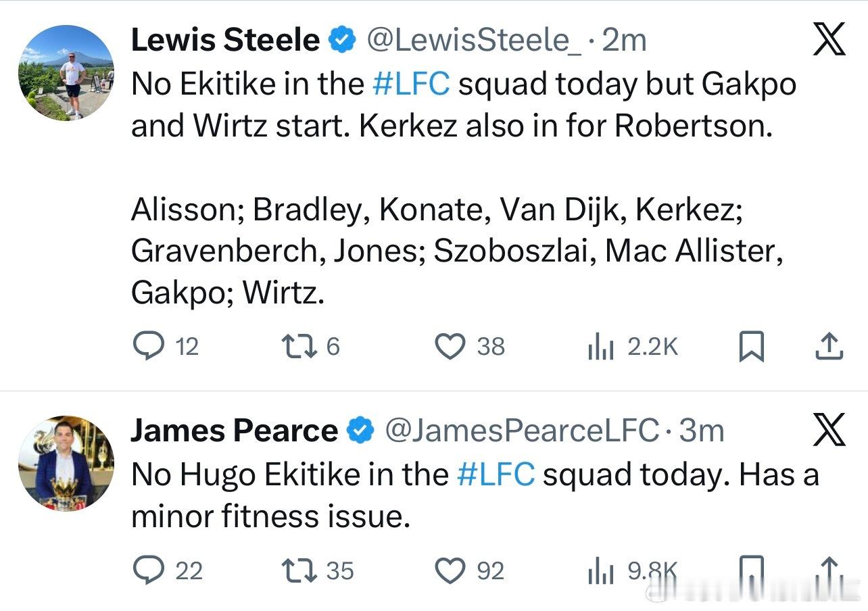Reply to Lewis Steele's tweet

coord(145,347)
